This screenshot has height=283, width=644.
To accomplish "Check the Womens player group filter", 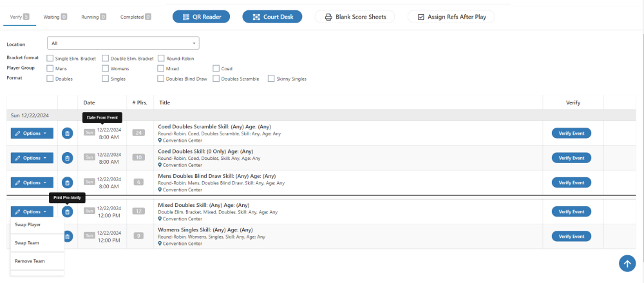I will pos(106,68).
